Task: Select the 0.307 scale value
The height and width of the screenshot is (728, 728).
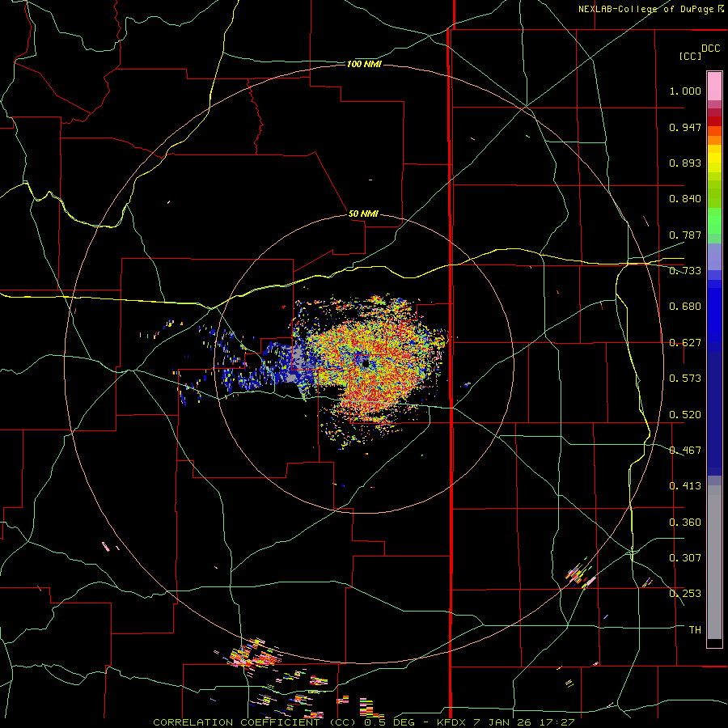Action: pos(685,558)
